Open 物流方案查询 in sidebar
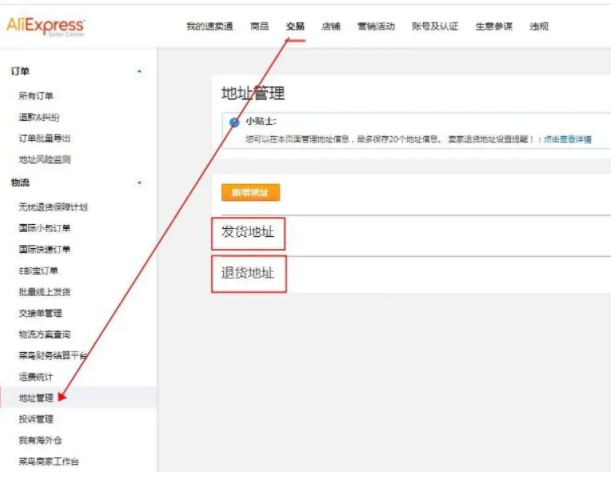This screenshot has width=611, height=479. pos(44,334)
